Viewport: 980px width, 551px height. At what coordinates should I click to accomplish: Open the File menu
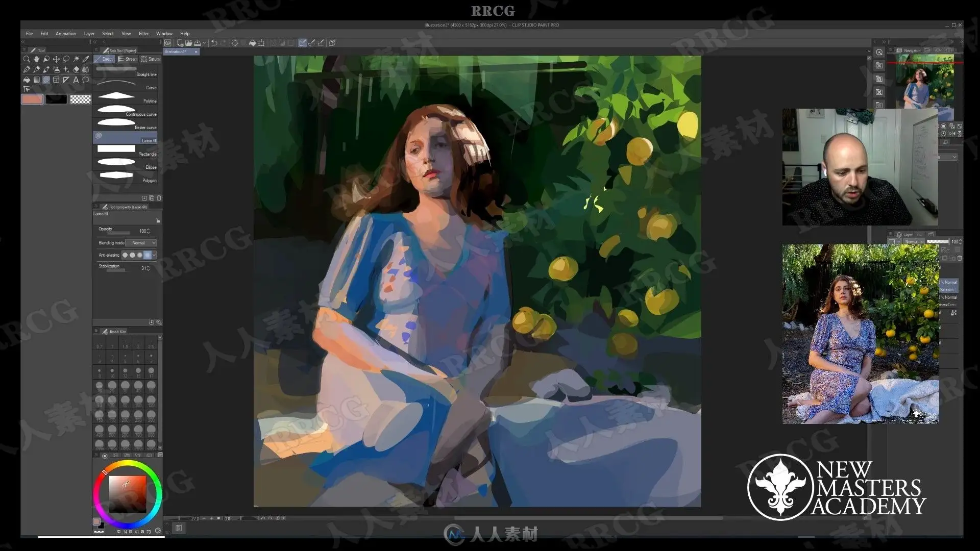[29, 34]
